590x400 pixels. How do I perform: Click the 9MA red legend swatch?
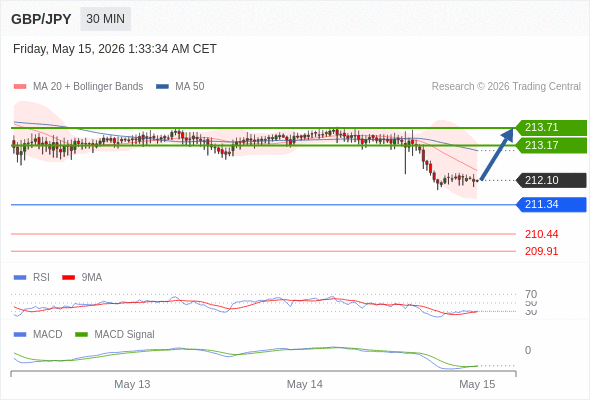point(68,278)
